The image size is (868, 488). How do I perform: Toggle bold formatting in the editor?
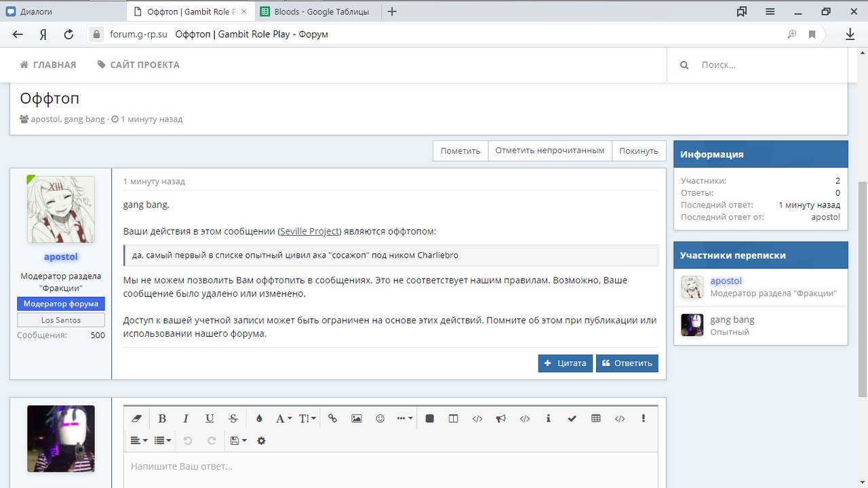point(162,419)
